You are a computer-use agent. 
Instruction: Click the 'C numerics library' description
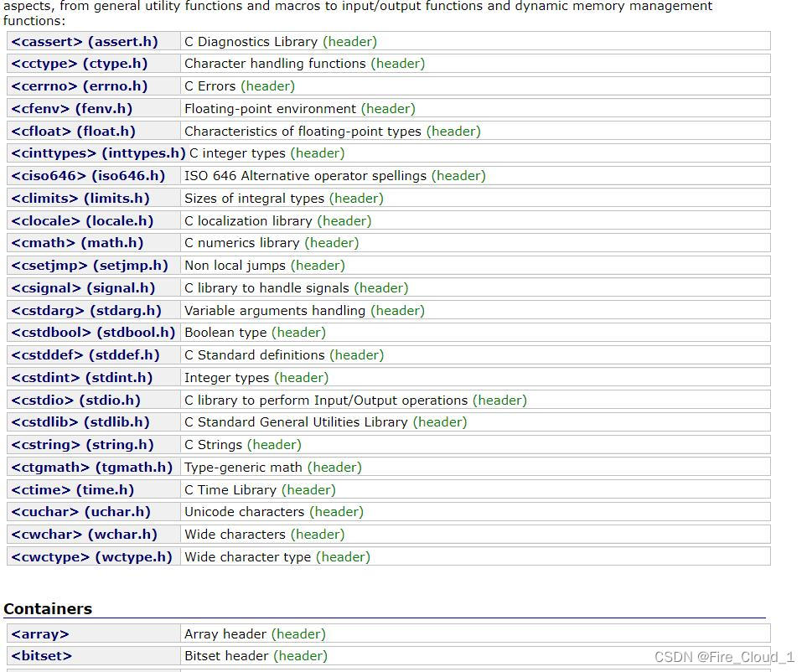point(242,243)
